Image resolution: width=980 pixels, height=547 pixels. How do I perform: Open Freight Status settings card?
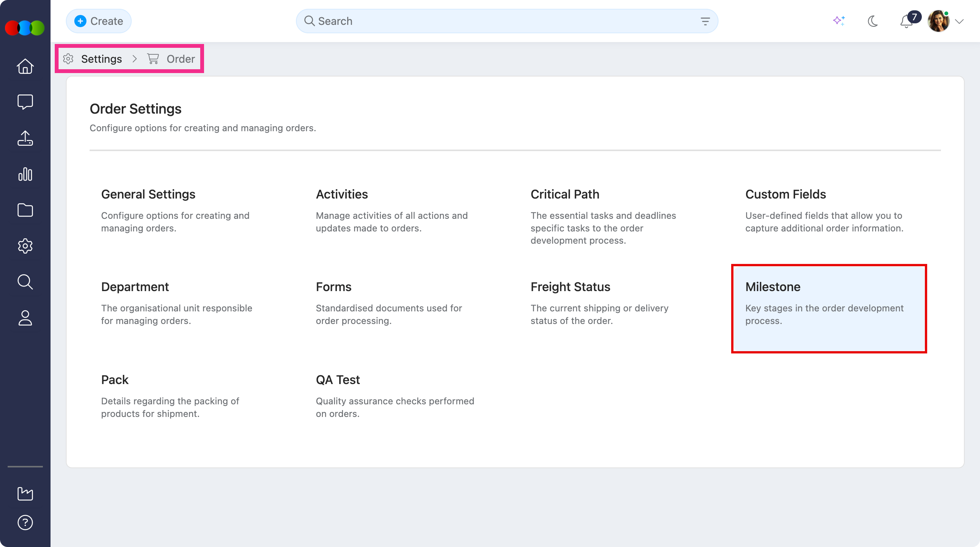coord(614,309)
